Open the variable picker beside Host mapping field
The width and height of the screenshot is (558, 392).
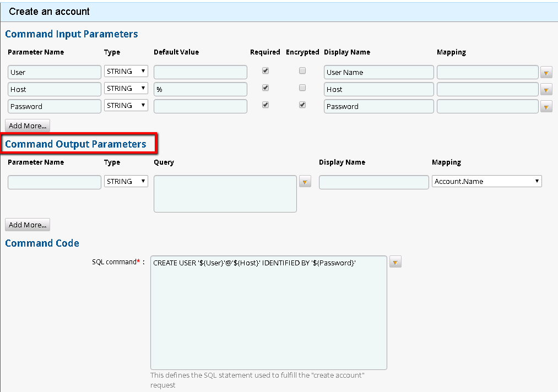(x=546, y=89)
